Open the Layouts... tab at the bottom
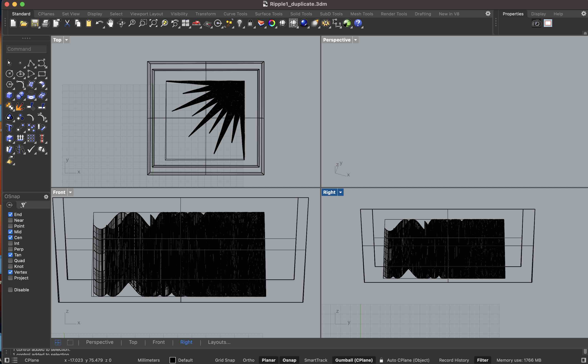The image size is (588, 364). (x=219, y=342)
